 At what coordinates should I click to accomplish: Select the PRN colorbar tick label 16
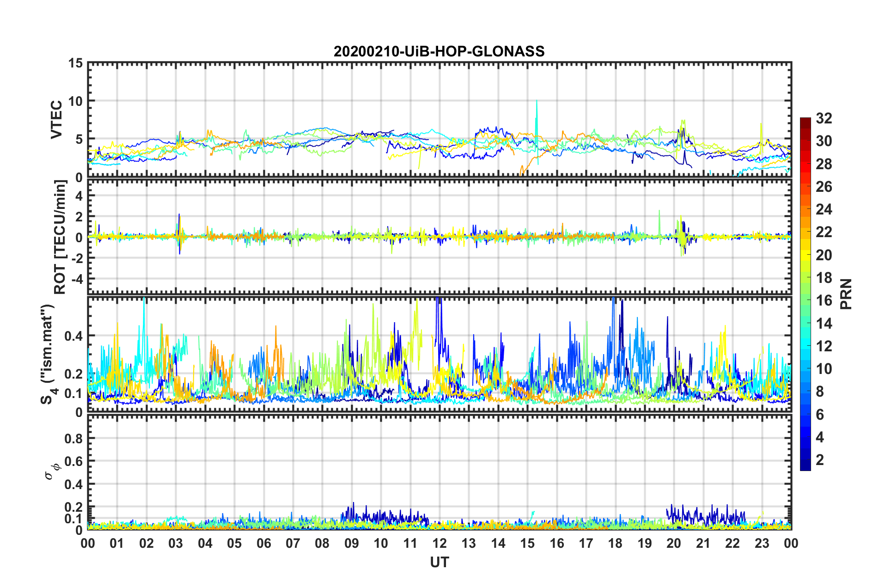824,300
